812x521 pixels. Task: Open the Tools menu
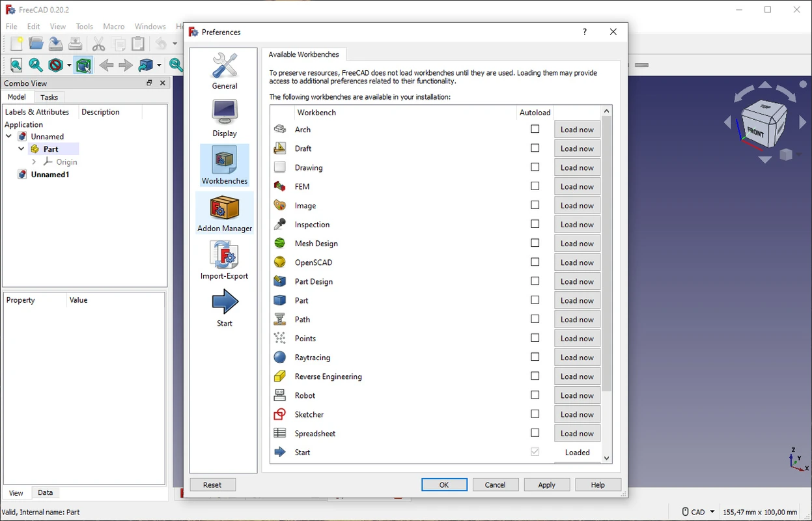tap(85, 26)
